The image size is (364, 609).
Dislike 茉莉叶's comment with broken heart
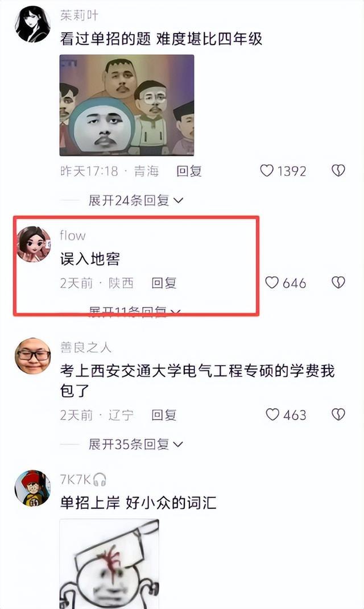[x=338, y=171]
